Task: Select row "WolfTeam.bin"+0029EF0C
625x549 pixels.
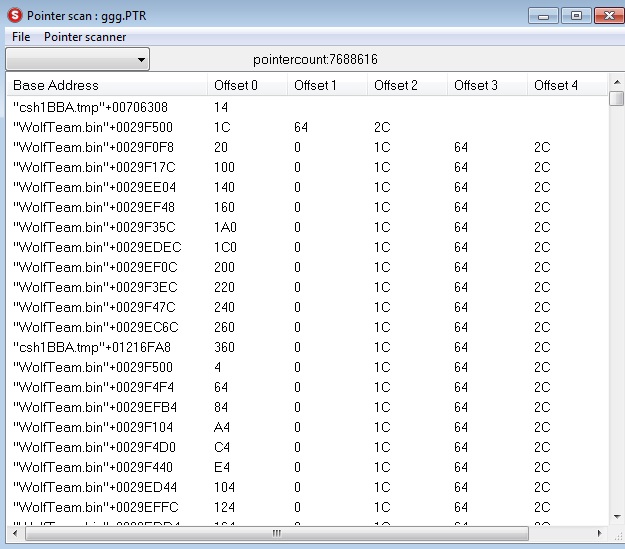Action: tap(307, 267)
